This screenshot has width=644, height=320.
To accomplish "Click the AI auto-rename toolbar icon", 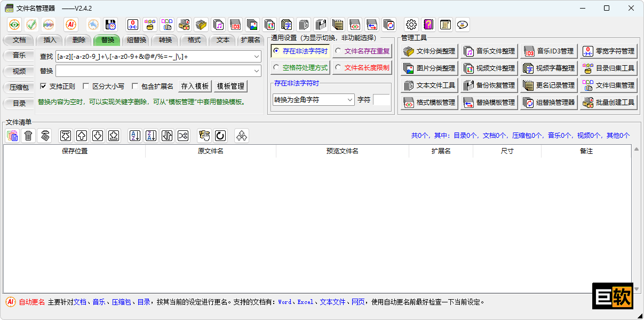I will click(71, 24).
